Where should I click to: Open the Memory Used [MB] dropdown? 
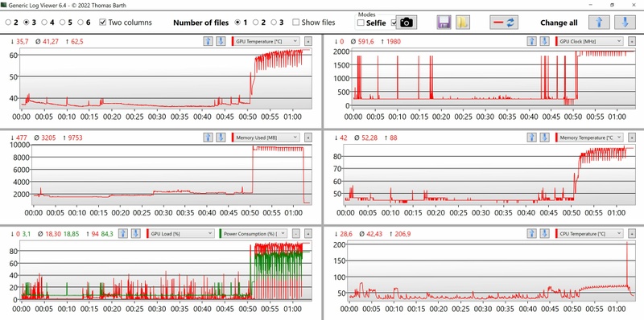[266, 137]
